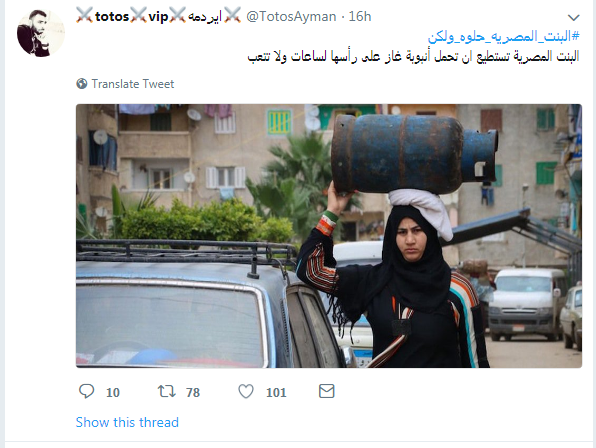
Task: Click the reply count 10
Action: pos(113,392)
